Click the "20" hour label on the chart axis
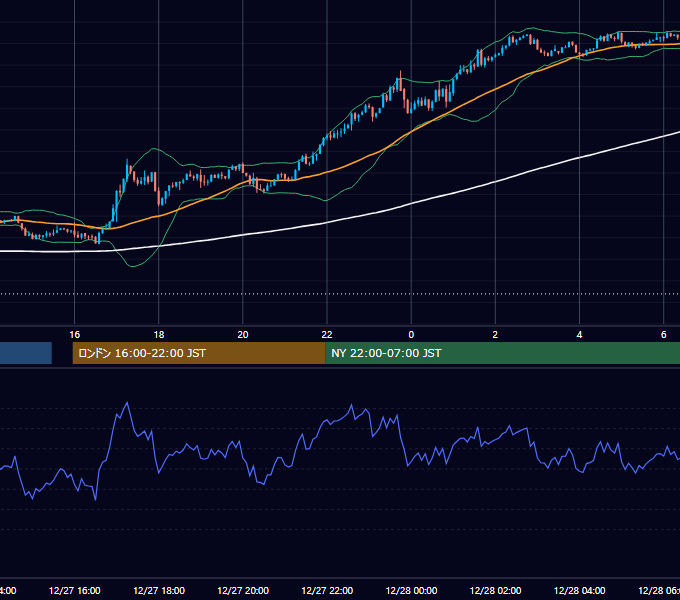The height and width of the screenshot is (600, 680). click(243, 335)
